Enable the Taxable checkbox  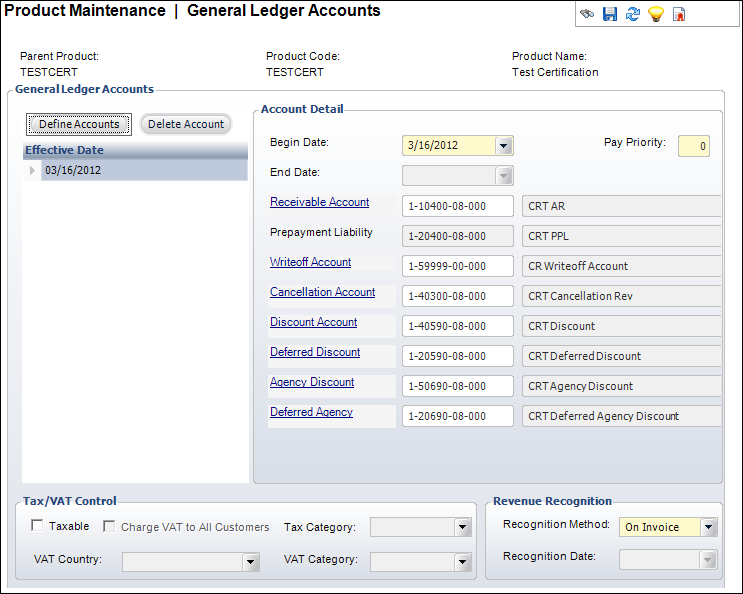(37, 526)
